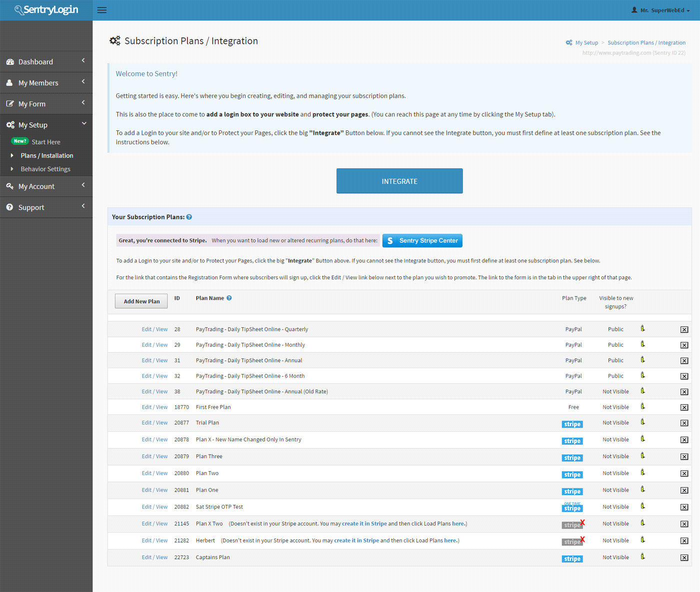Click green marker icon for plan 32
The height and width of the screenshot is (592, 700).
tap(643, 375)
